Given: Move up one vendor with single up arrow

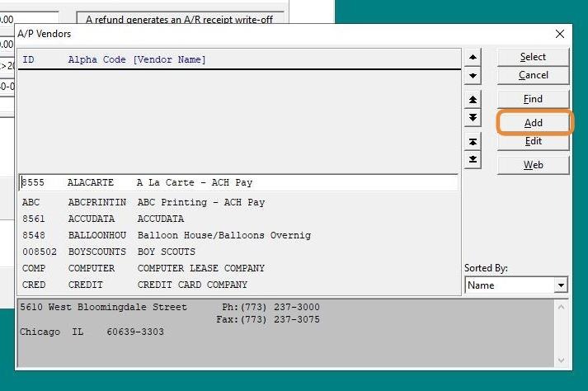Looking at the screenshot, I should coord(473,57).
